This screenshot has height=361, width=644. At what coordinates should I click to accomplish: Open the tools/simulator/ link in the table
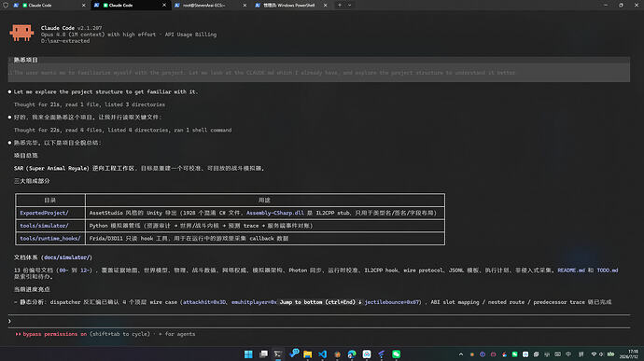click(x=45, y=226)
